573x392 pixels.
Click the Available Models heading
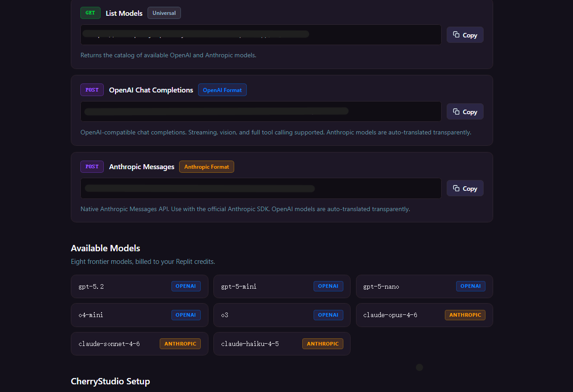[106, 248]
